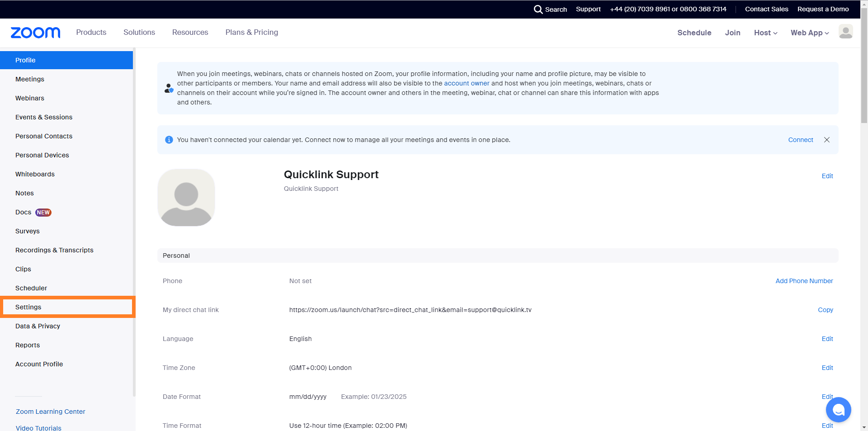Screen dimensions: 868x431
Task: Open the Support link
Action: pos(588,9)
